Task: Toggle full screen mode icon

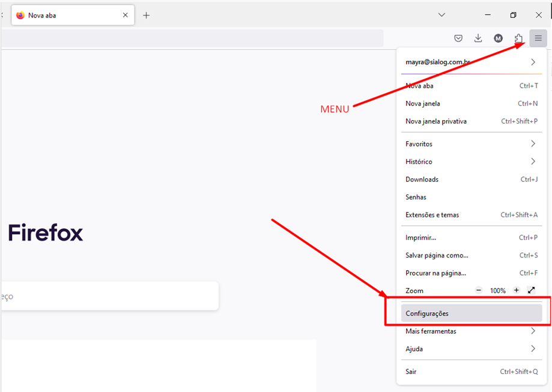Action: pyautogui.click(x=532, y=291)
